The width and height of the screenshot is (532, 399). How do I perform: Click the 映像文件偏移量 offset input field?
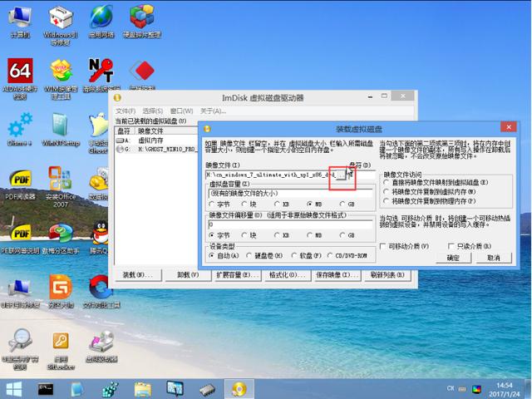pos(290,224)
